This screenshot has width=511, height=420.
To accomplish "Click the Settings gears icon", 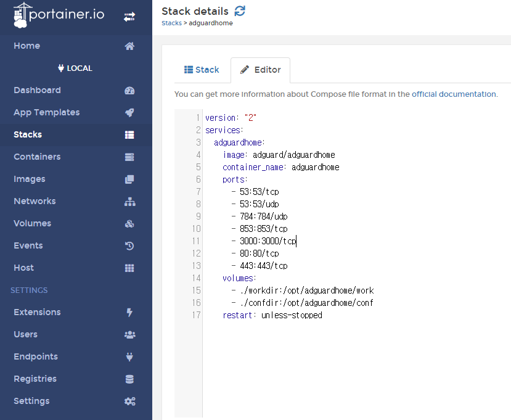I will click(129, 401).
